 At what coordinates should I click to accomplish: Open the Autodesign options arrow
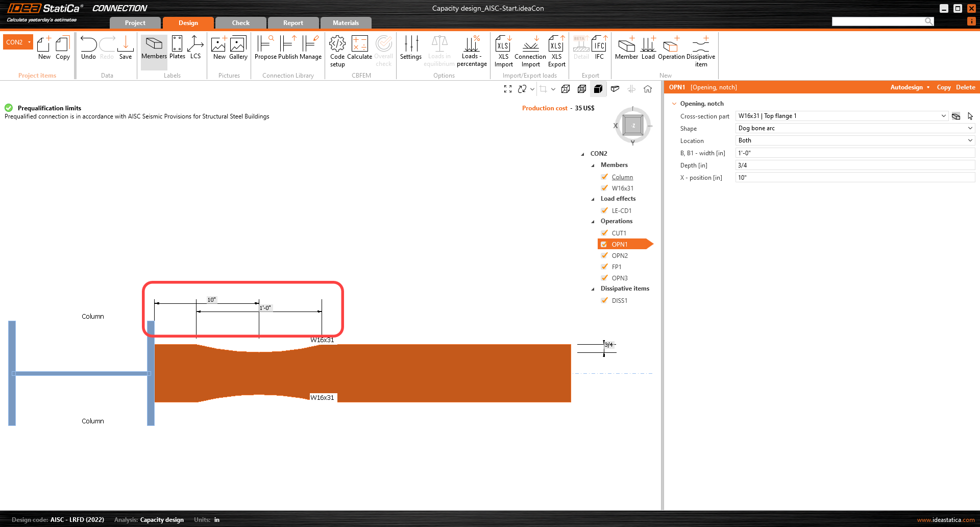point(928,87)
